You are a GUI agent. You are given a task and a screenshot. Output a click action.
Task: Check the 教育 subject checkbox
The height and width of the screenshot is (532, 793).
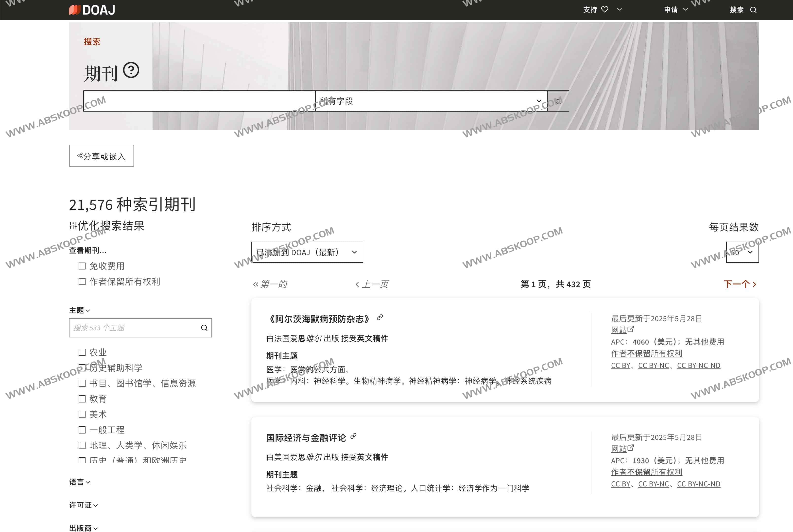(x=82, y=399)
